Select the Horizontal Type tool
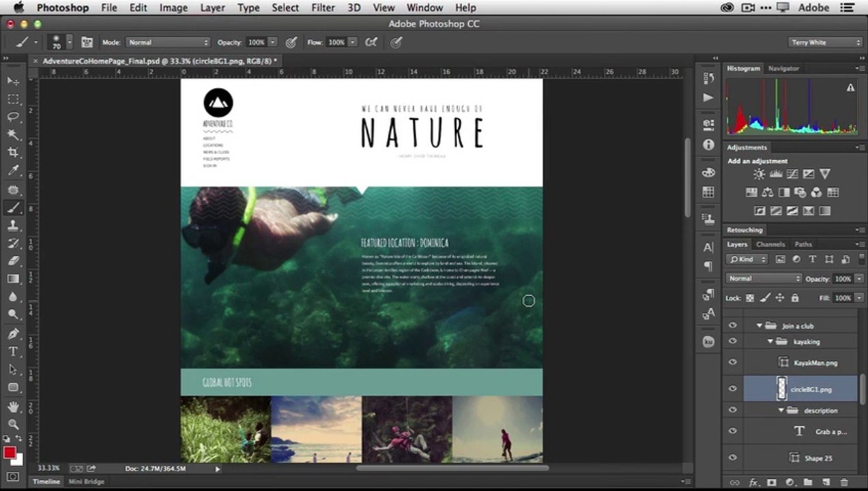 point(13,351)
